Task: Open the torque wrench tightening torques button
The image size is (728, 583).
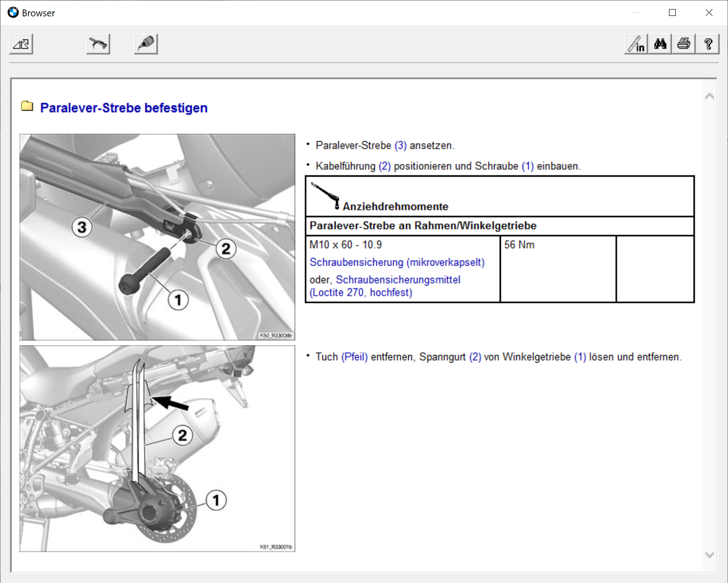Action: click(98, 44)
